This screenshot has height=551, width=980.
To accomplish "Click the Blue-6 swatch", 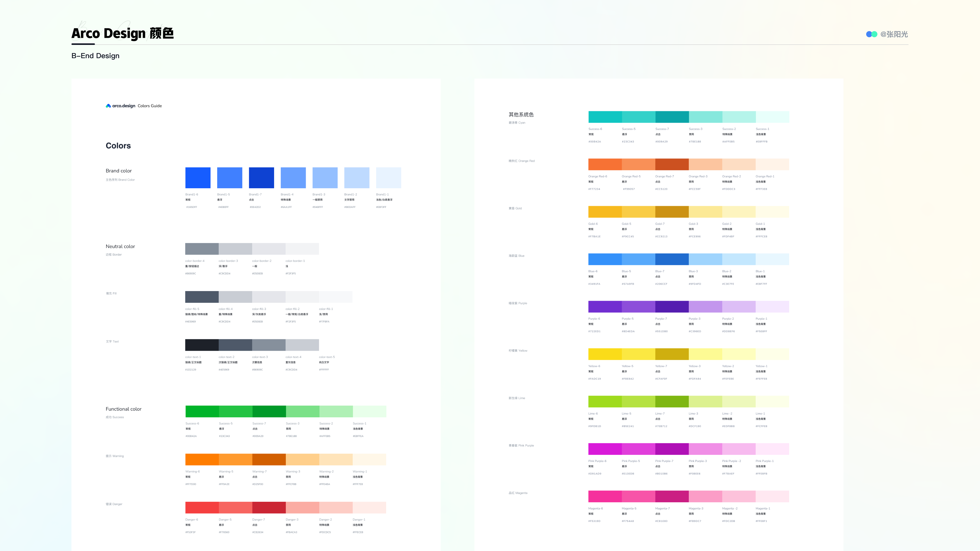I will (x=605, y=259).
